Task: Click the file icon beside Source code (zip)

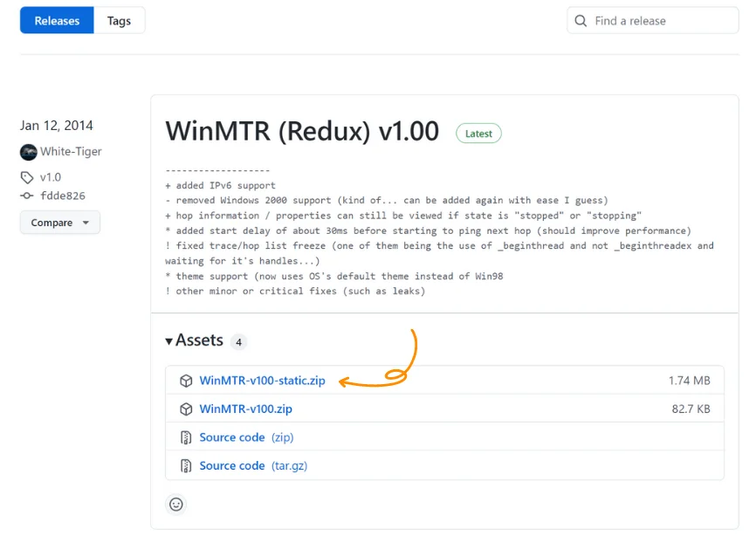Action: click(x=186, y=437)
